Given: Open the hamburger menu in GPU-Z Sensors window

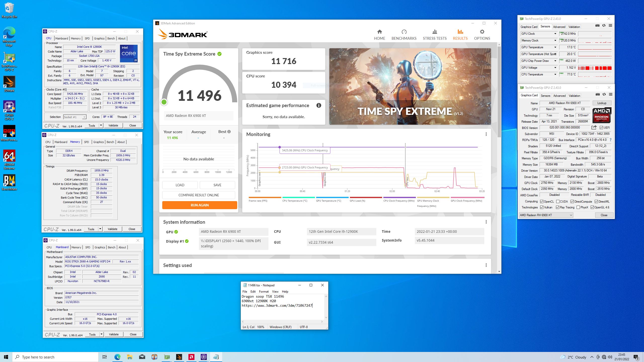Looking at the screenshot, I should [610, 26].
